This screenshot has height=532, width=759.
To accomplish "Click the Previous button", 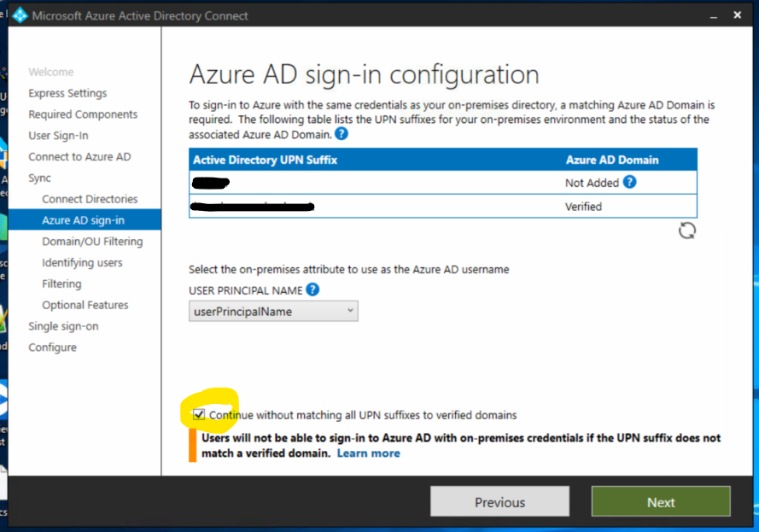I will tap(499, 501).
